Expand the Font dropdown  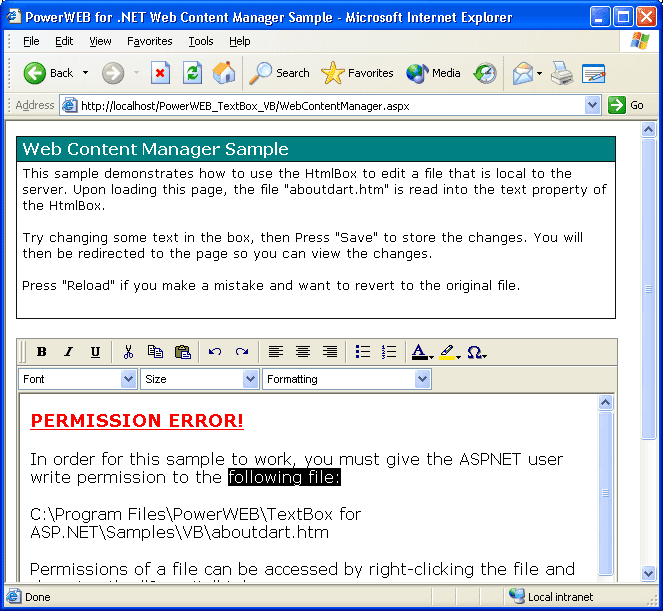(128, 379)
